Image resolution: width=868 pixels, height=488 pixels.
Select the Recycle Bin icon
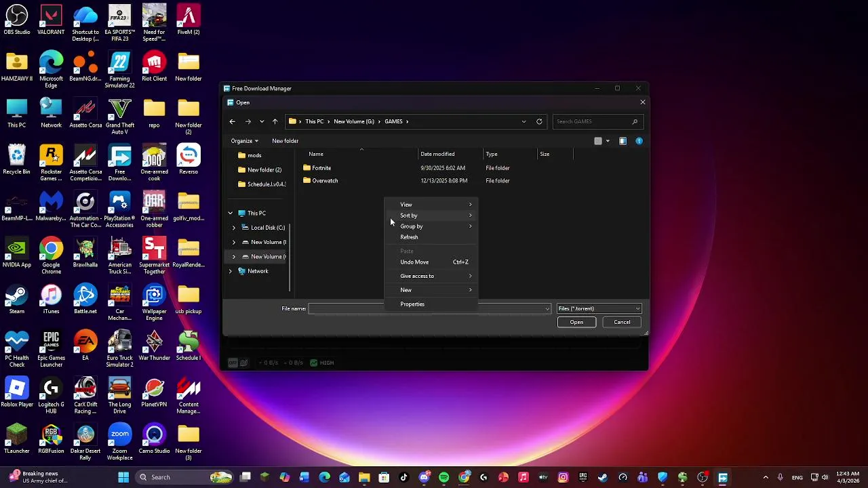coord(17,160)
